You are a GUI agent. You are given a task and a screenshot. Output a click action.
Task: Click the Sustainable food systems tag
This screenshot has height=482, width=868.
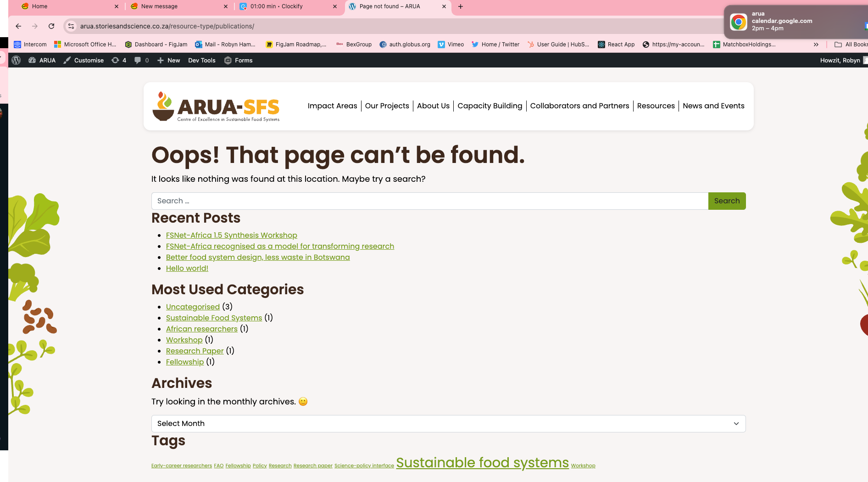pyautogui.click(x=482, y=462)
